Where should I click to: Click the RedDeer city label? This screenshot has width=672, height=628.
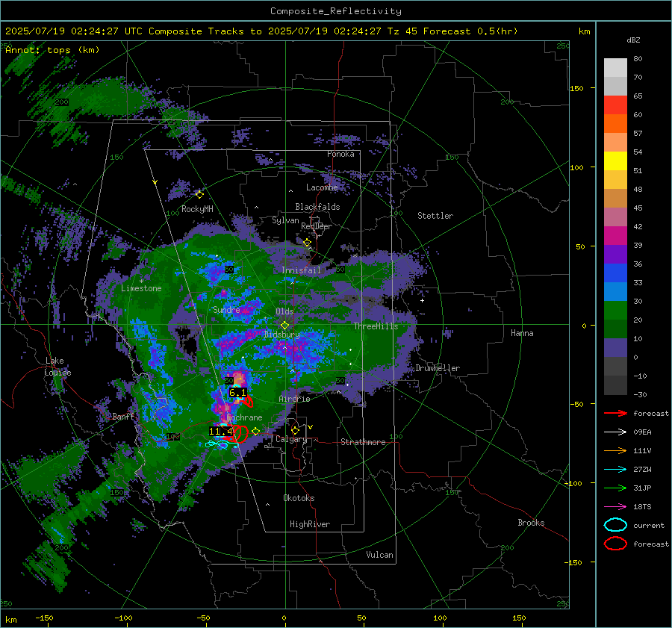(317, 226)
